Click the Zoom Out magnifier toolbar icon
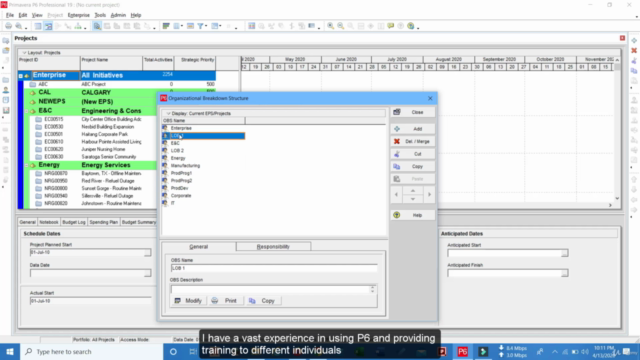Viewport: 640px width, 360px height. pos(340,26)
